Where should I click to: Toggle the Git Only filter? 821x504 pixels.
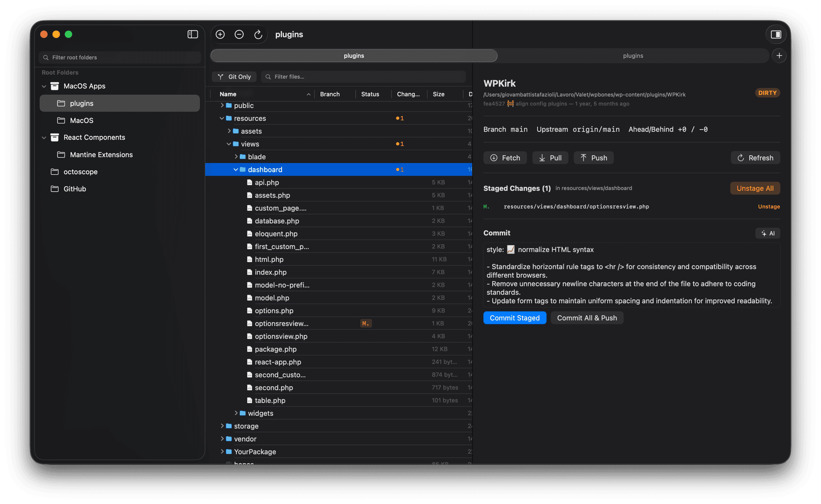[x=234, y=77]
